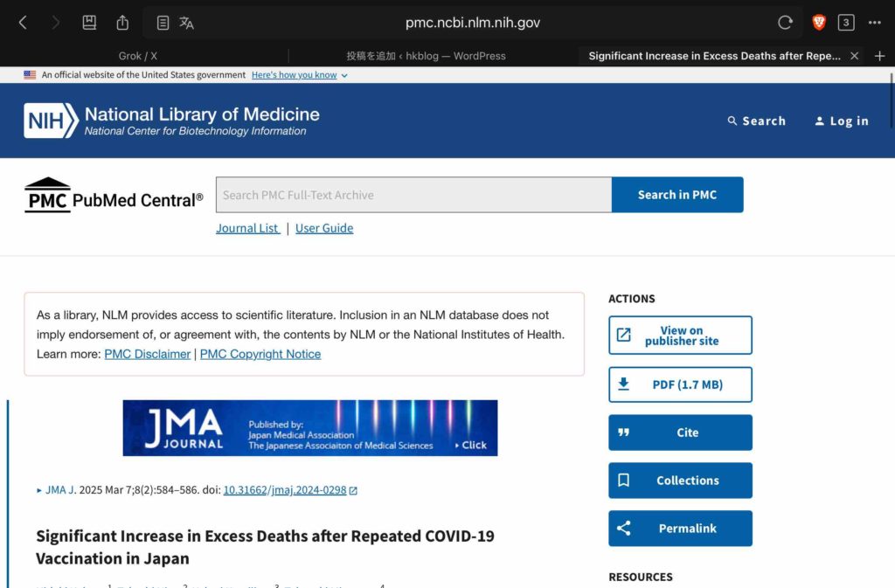Open the bookmarks icon in toolbar
Image resolution: width=895 pixels, height=588 pixels.
click(89, 23)
